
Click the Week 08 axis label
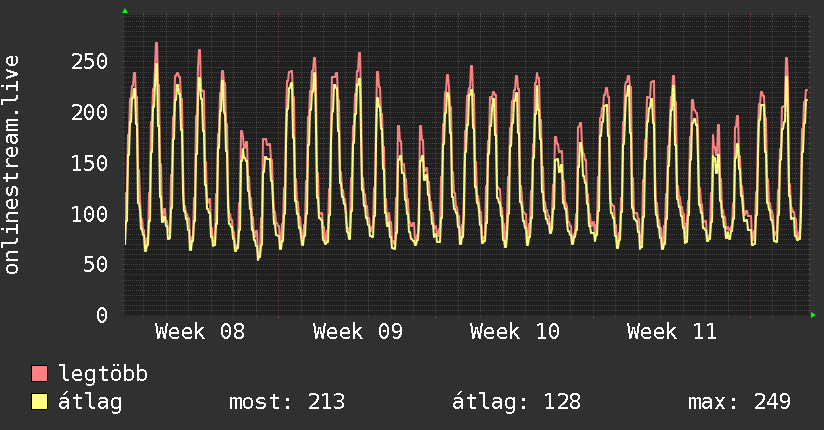(x=200, y=332)
